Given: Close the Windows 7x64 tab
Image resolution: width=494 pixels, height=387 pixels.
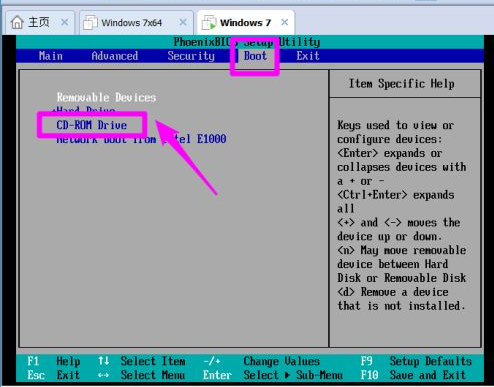Looking at the screenshot, I should tap(183, 22).
